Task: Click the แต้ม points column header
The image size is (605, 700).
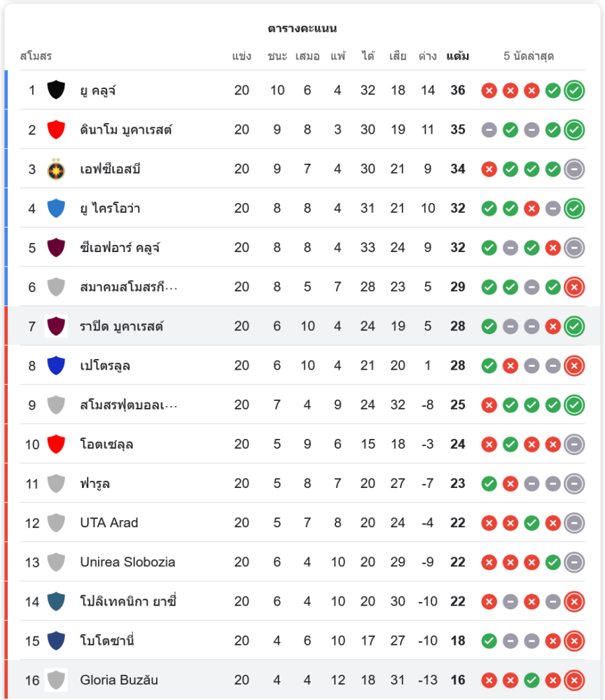Action: click(x=458, y=56)
